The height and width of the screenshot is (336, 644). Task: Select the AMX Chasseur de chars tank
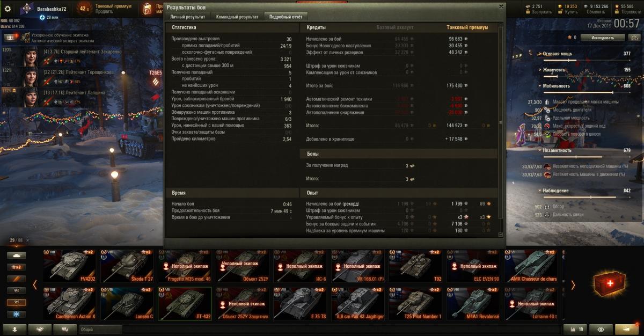point(530,266)
